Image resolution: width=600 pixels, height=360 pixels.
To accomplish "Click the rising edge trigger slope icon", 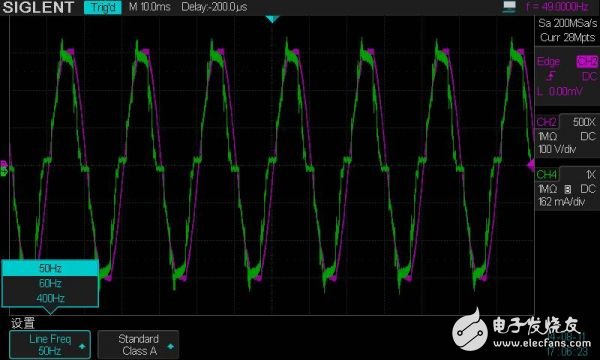I will coord(551,76).
